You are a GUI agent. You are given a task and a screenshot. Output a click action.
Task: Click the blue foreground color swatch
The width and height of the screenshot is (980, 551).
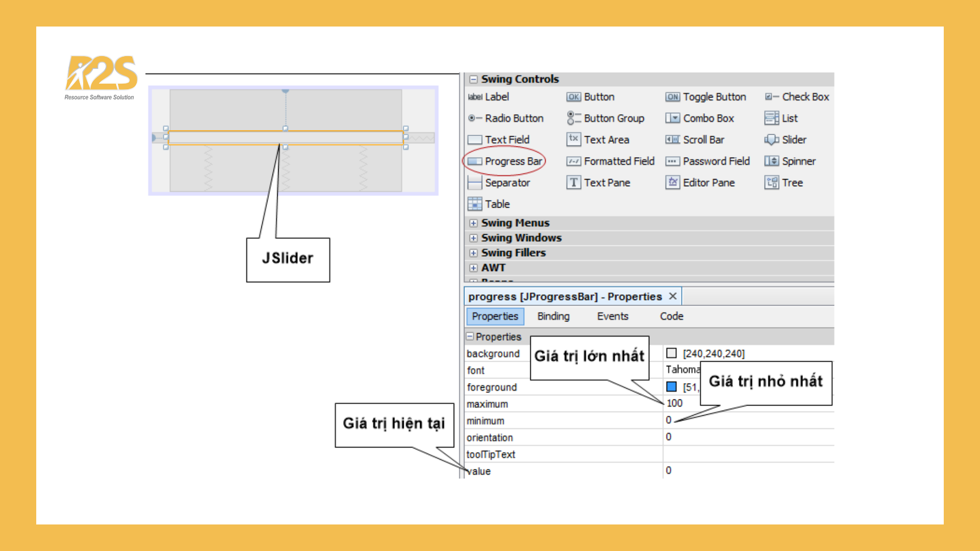671,387
